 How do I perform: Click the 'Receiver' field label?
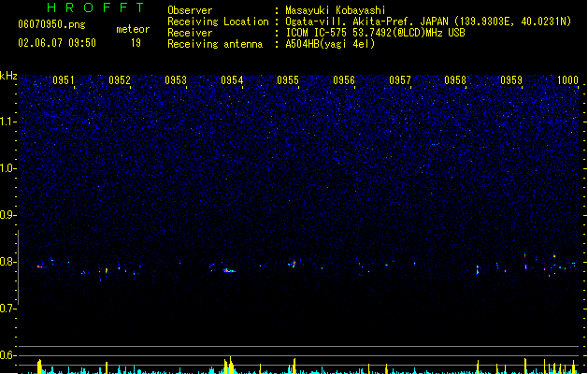190,33
